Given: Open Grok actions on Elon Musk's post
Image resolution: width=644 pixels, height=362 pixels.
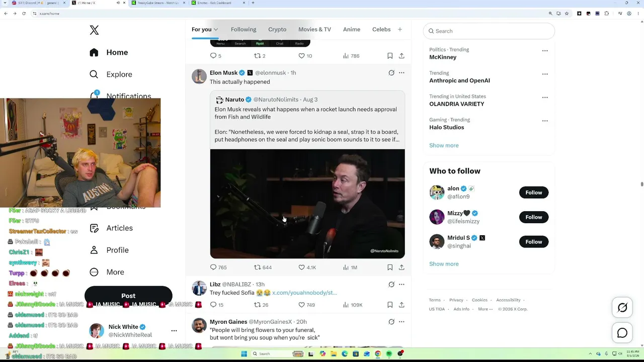Looking at the screenshot, I should 391,73.
